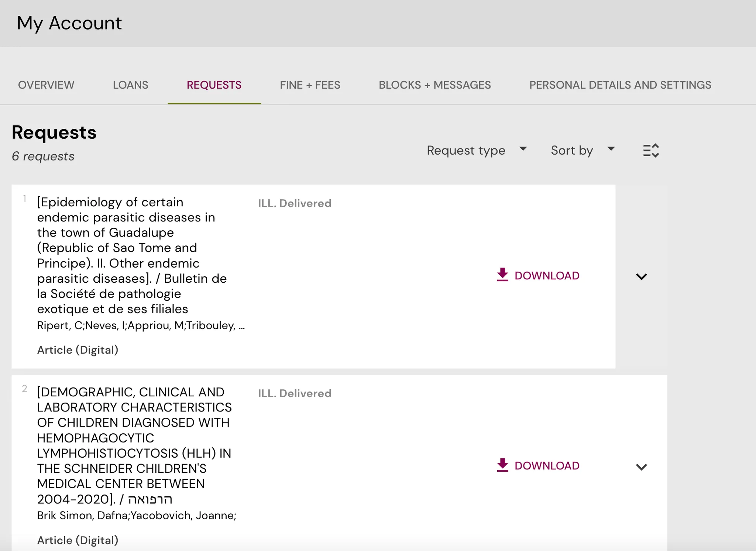Expand details of the HLH demographic request
Image resolution: width=756 pixels, height=551 pixels.
point(642,467)
